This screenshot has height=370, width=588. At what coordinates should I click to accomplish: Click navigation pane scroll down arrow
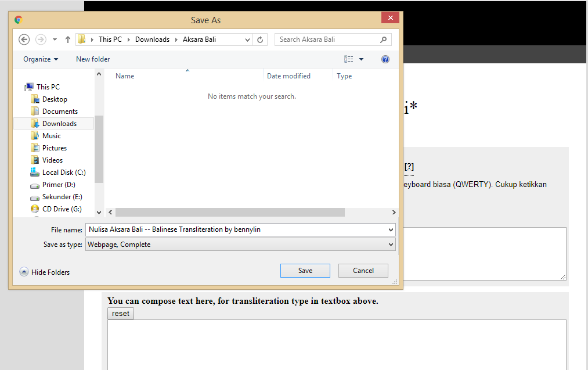(99, 213)
